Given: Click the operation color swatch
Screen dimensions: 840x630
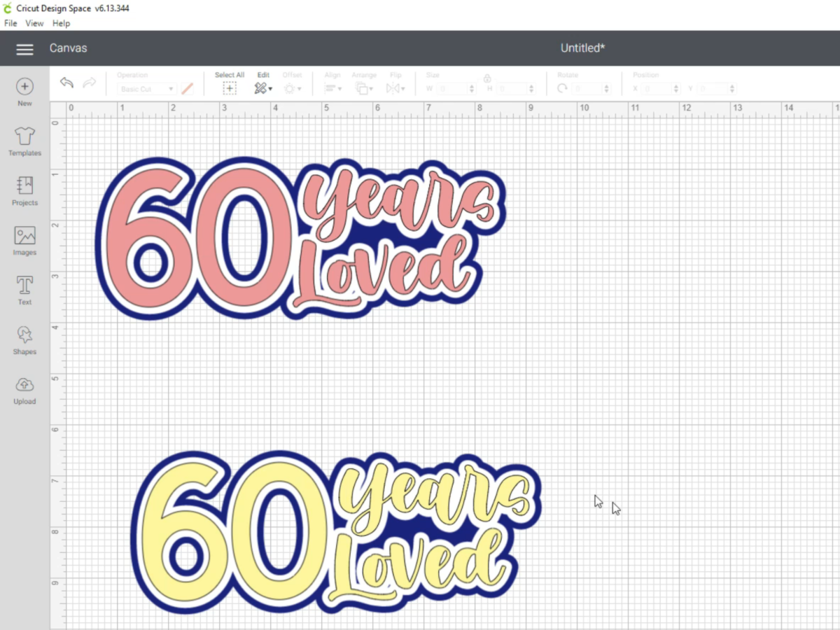Looking at the screenshot, I should tap(187, 89).
